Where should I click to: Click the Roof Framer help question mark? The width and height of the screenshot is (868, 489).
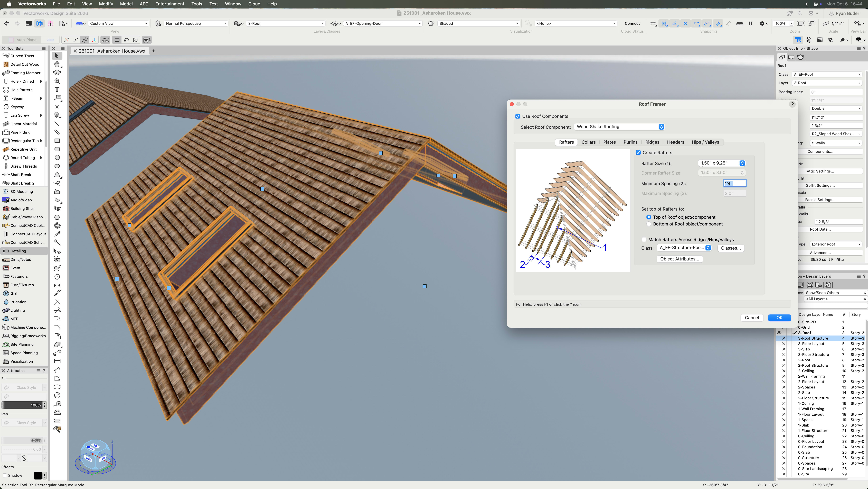click(792, 104)
